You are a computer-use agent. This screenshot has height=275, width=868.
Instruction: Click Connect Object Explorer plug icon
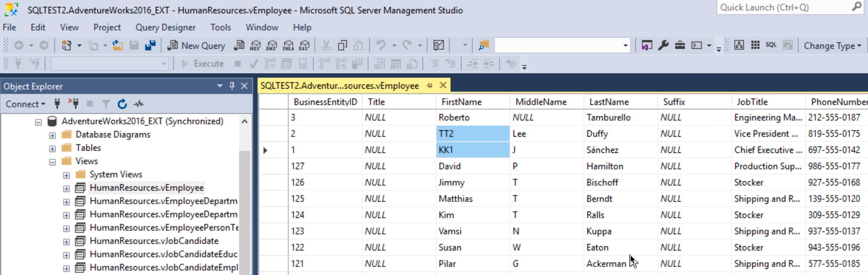click(57, 104)
